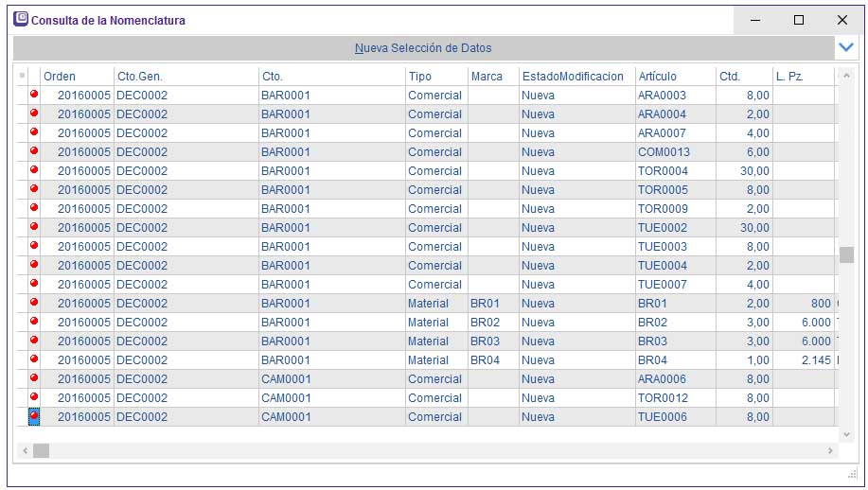Expand the blue chevron data selection panel
The image size is (868, 490).
pos(846,47)
